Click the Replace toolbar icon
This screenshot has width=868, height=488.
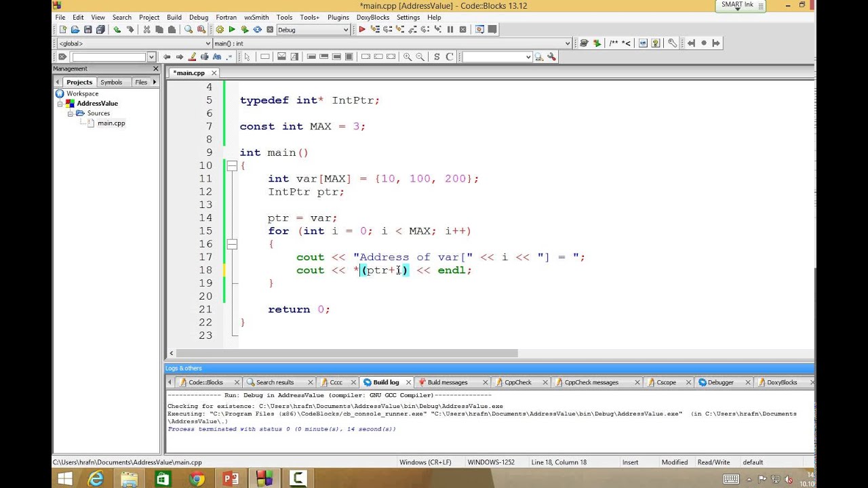(x=201, y=29)
